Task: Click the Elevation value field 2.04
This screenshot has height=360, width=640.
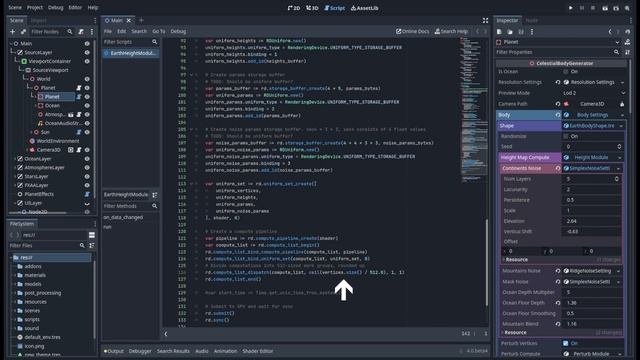Action: click(x=592, y=221)
